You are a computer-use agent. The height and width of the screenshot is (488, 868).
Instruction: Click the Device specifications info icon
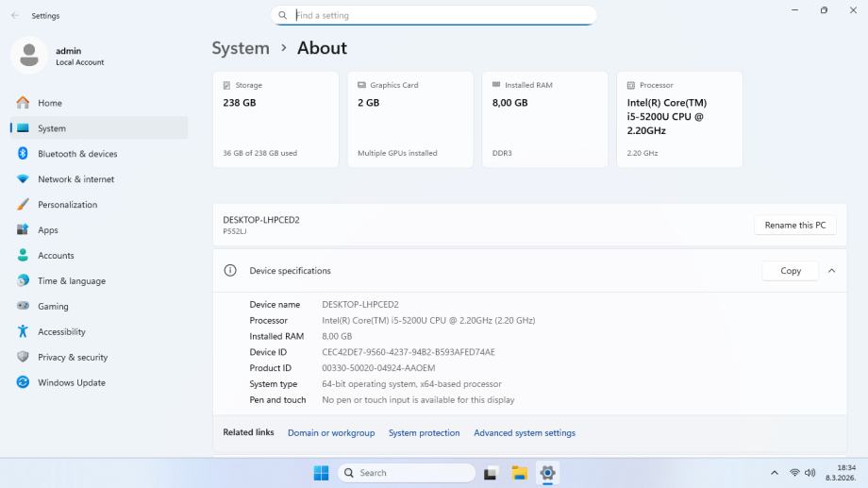click(x=229, y=270)
